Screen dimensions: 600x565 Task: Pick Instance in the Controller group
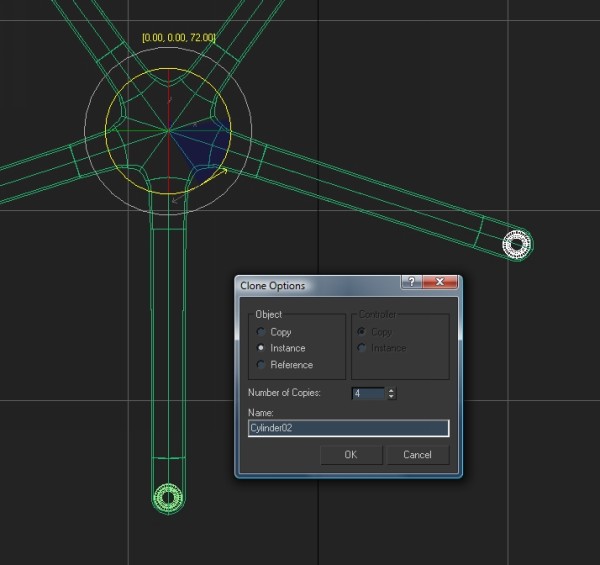point(361,348)
